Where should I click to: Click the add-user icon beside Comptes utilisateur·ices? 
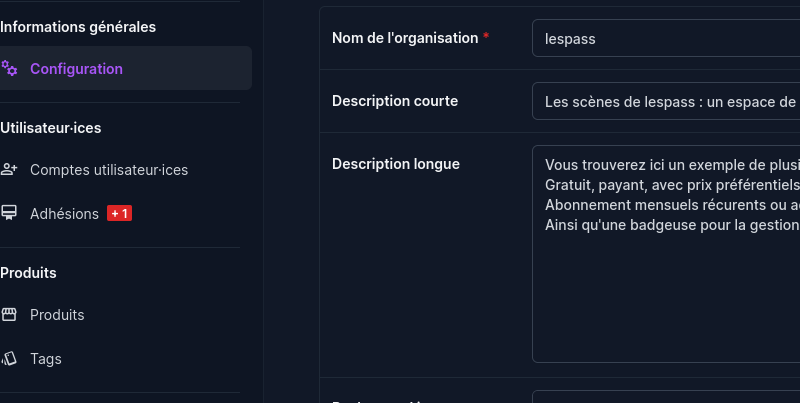(9, 169)
